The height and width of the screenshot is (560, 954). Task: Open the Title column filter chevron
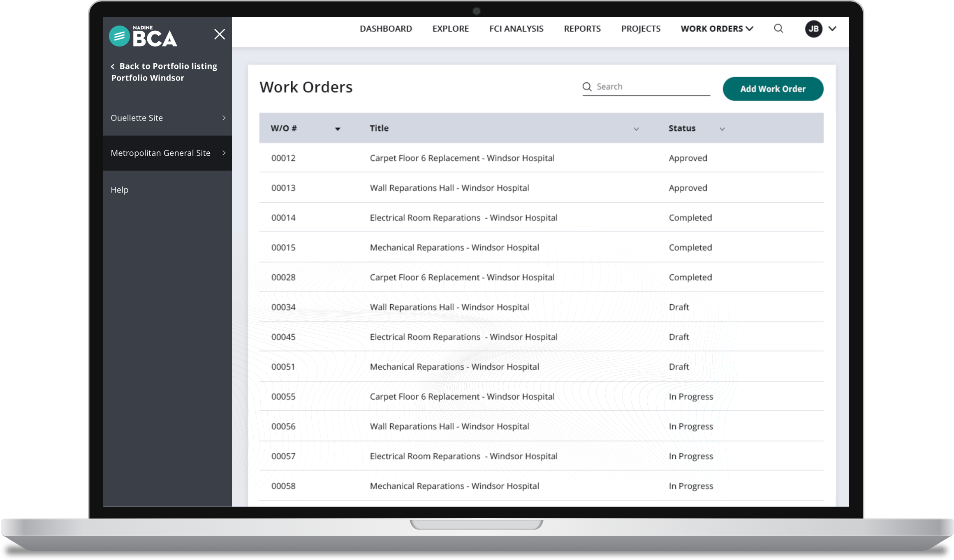coord(636,129)
